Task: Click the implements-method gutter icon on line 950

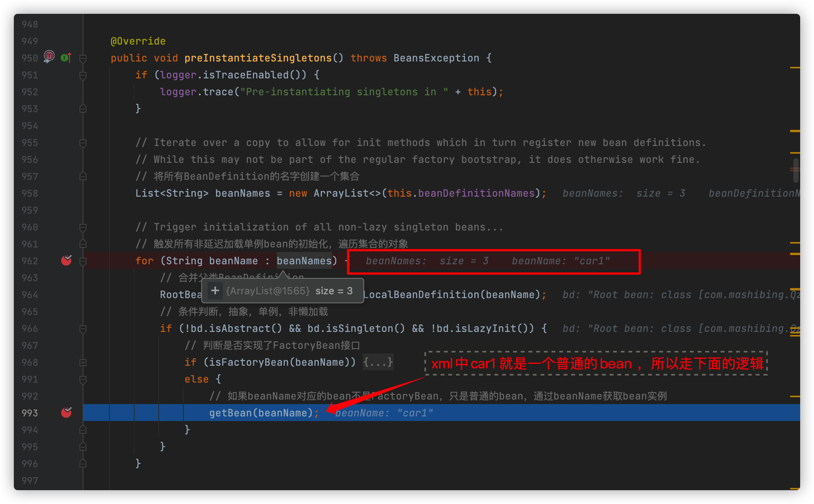Action: [66, 58]
